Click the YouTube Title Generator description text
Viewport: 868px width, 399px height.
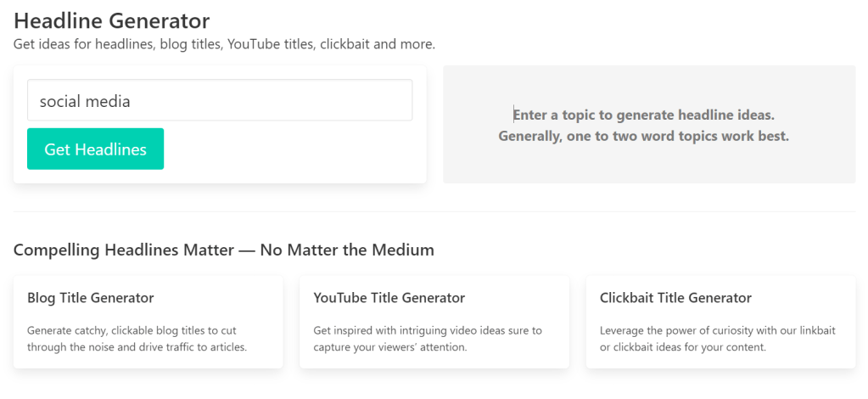(428, 339)
